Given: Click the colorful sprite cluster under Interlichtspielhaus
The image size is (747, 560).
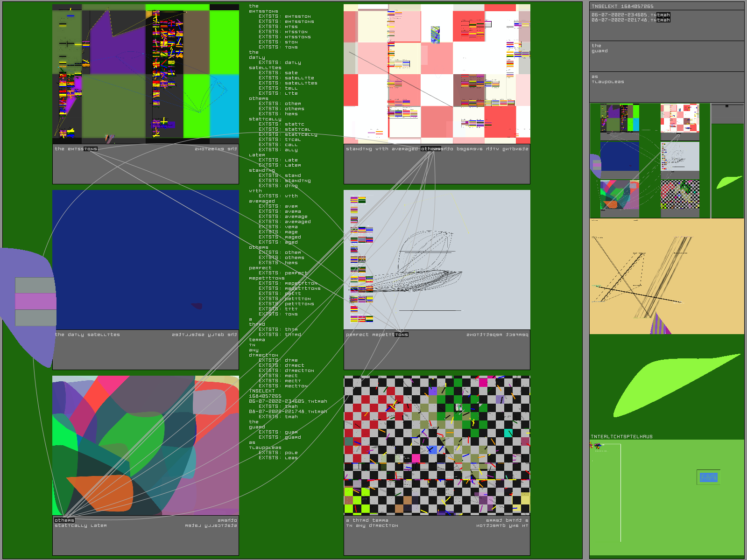Looking at the screenshot, I should click(x=597, y=447).
